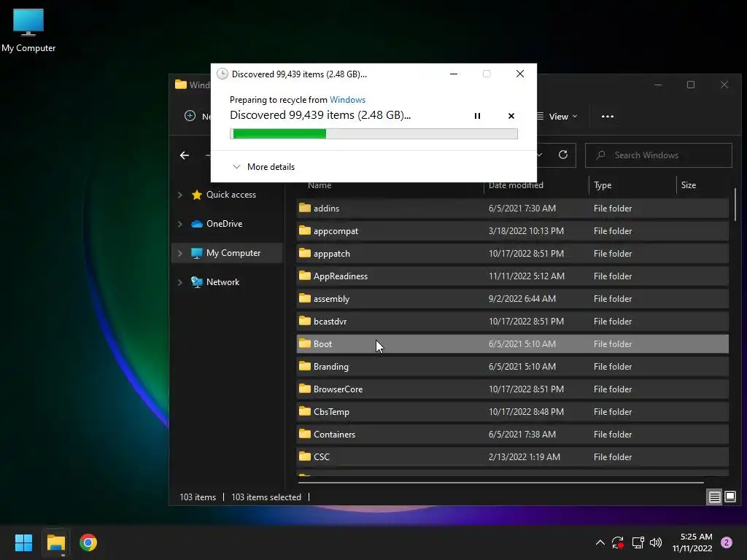Screen dimensions: 747x560
Task: Pause the recycle operation
Action: [x=477, y=116]
